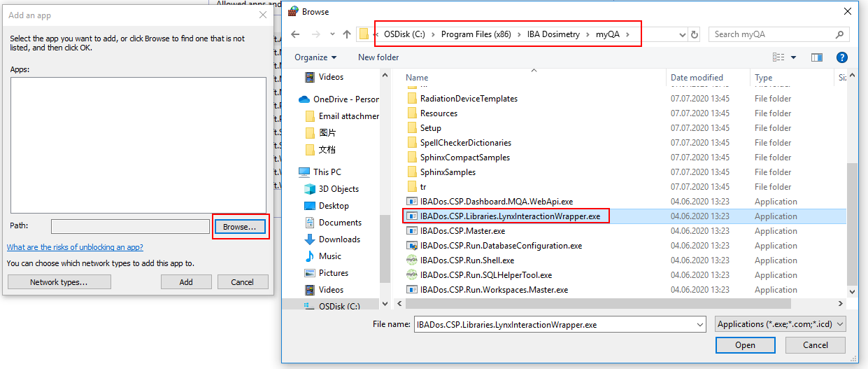The image size is (868, 369).
Task: Click the Back arrow in Browse dialog
Action: (x=296, y=34)
